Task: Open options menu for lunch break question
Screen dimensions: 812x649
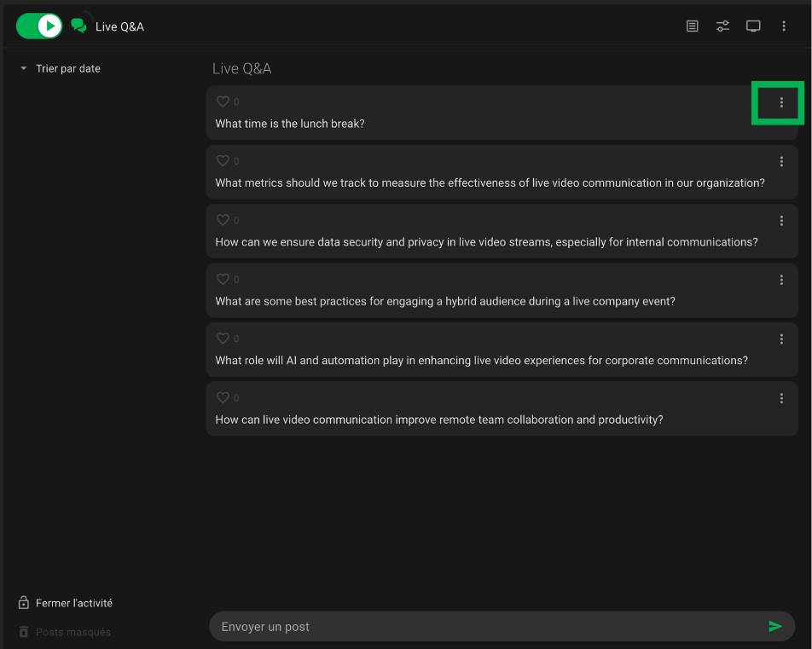Action: (781, 102)
